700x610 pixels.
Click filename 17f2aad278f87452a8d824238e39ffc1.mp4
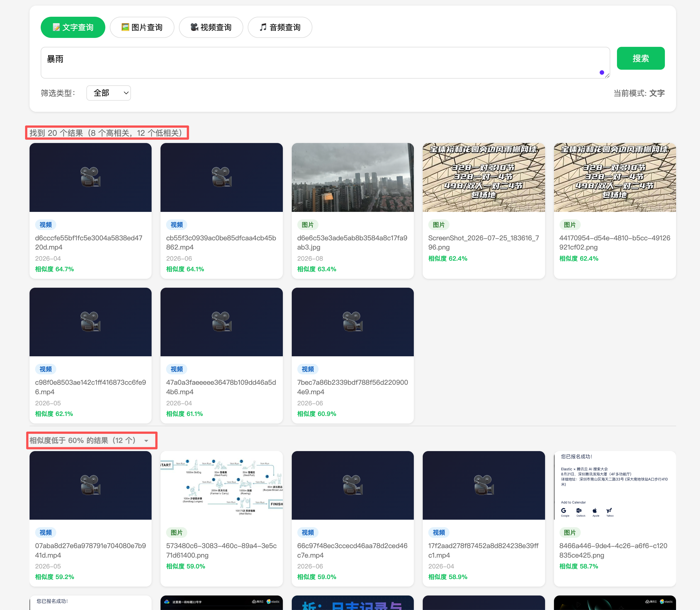click(483, 550)
